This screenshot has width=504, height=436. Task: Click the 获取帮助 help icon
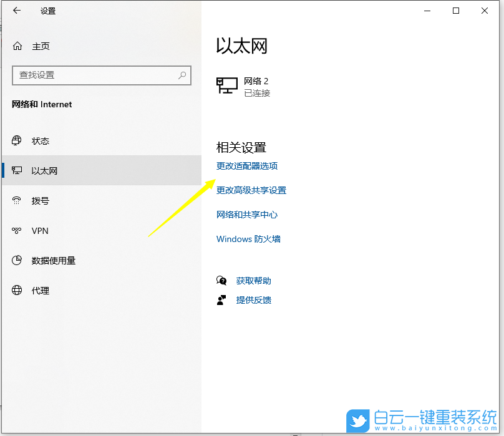point(222,281)
